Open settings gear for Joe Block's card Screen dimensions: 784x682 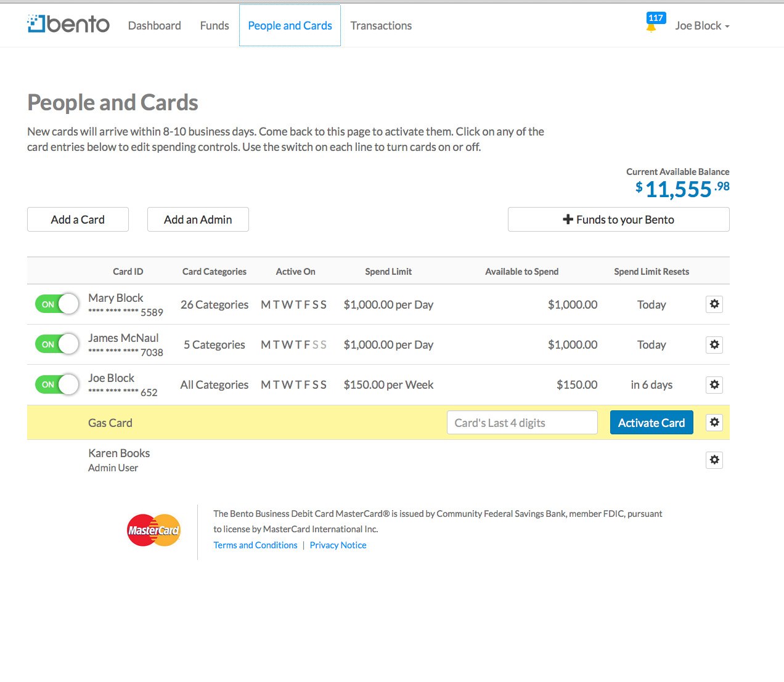tap(714, 384)
